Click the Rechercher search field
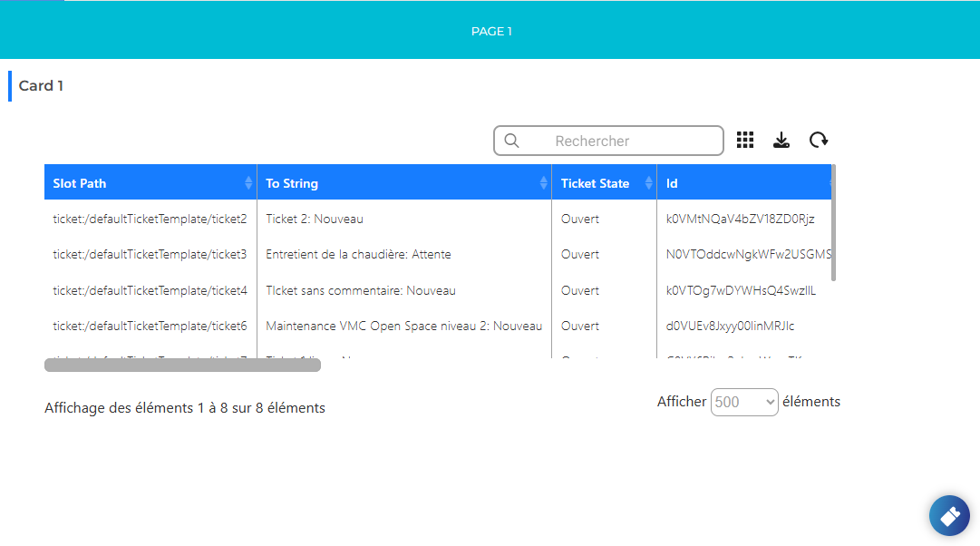The height and width of the screenshot is (546, 980). [x=608, y=141]
